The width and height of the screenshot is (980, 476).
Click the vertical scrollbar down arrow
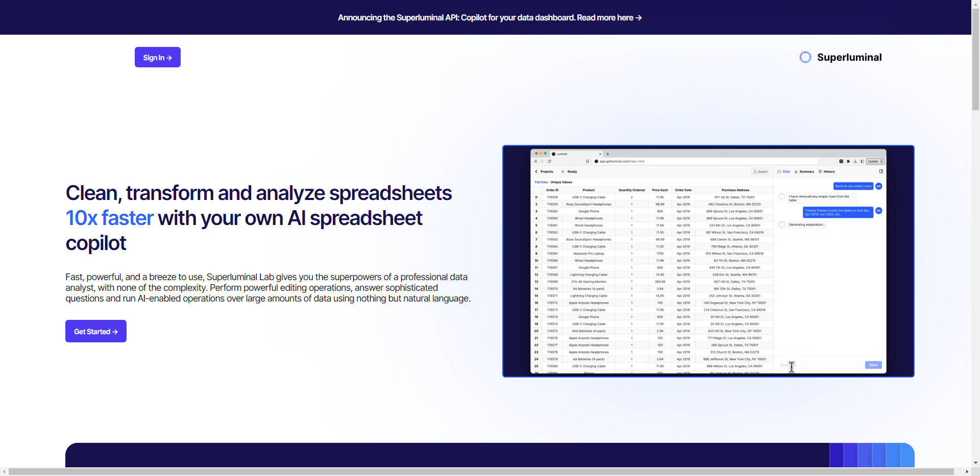(x=975, y=463)
